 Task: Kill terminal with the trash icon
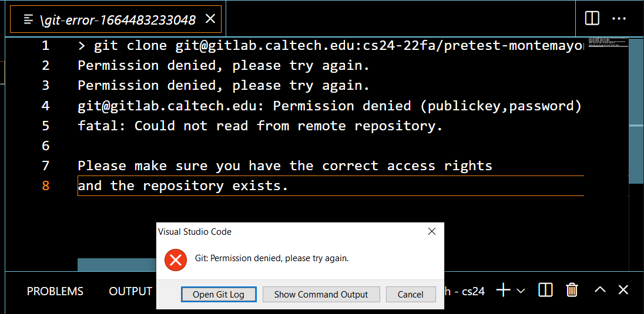(572, 290)
